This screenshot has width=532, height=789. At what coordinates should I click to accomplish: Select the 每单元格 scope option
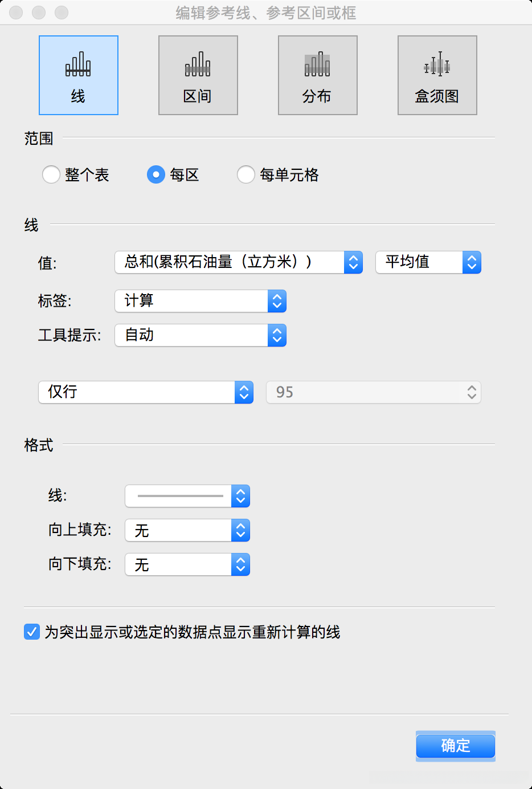click(x=246, y=175)
